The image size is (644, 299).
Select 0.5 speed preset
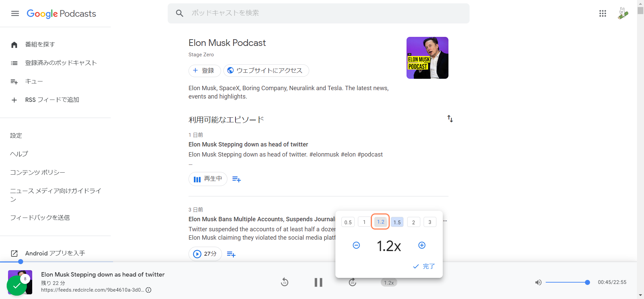348,222
